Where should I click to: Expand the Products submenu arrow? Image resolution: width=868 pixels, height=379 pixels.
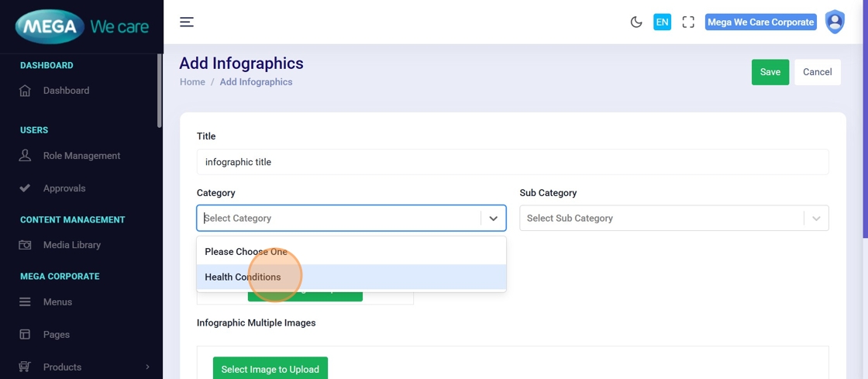click(147, 367)
